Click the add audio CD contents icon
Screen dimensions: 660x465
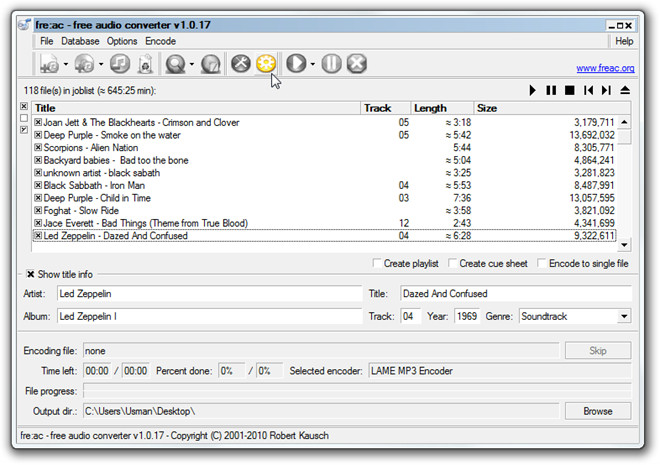[x=84, y=64]
